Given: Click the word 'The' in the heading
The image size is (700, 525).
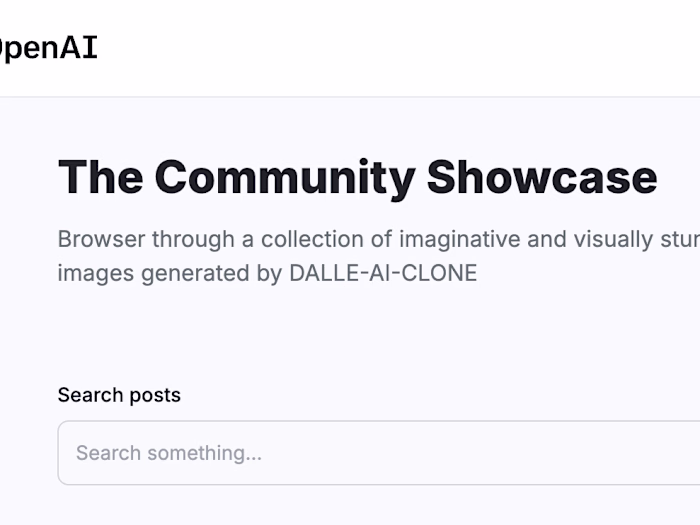Looking at the screenshot, I should click(100, 177).
